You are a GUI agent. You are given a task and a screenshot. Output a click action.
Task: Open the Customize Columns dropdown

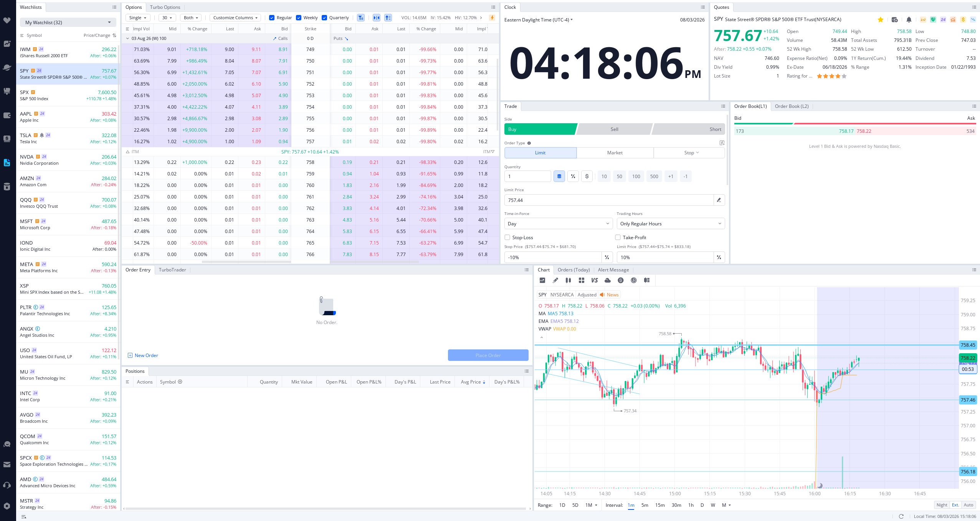tap(235, 18)
